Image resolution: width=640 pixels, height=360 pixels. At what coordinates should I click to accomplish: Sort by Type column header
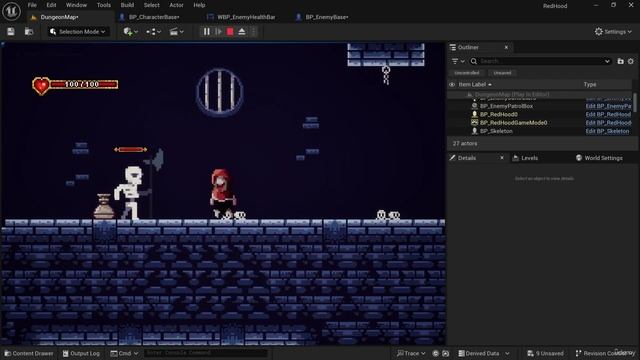click(x=590, y=84)
